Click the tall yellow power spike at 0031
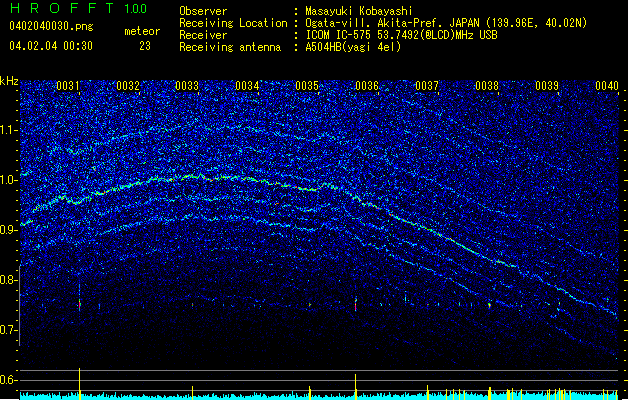Viewport: 629px width, 400px height. 79,384
